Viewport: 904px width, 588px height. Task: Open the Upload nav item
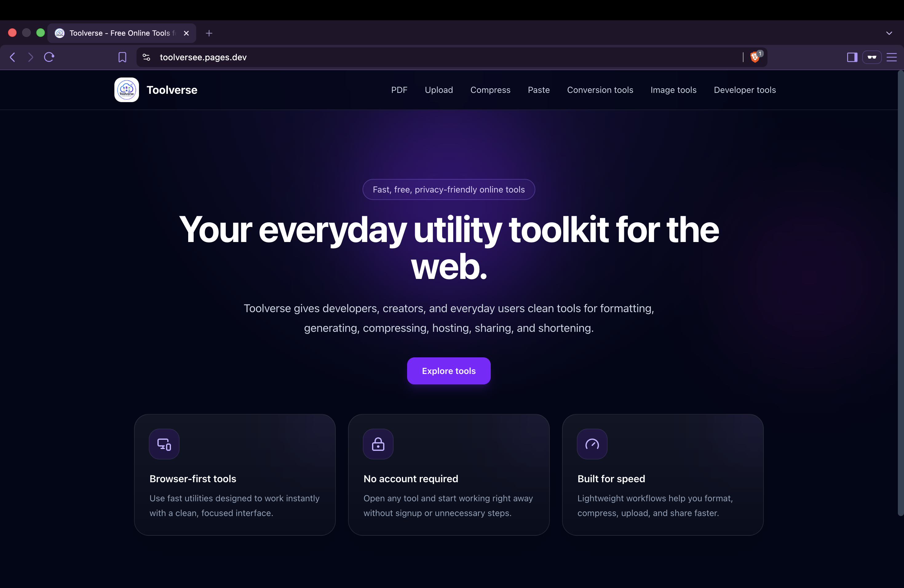tap(439, 90)
